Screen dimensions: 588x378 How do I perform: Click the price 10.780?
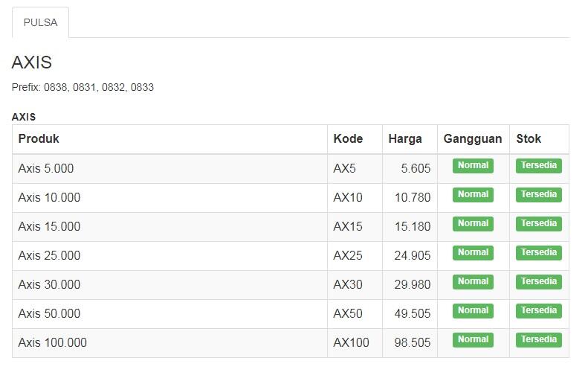point(413,198)
